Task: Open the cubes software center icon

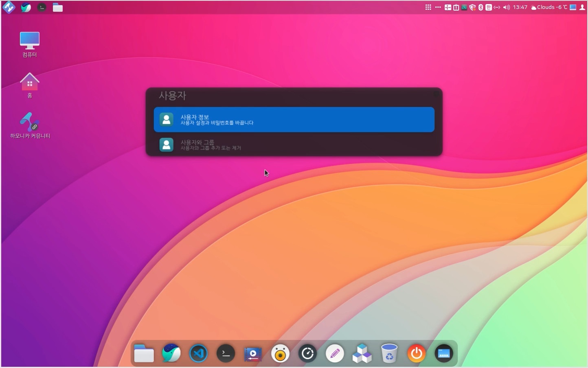Action: [362, 353]
